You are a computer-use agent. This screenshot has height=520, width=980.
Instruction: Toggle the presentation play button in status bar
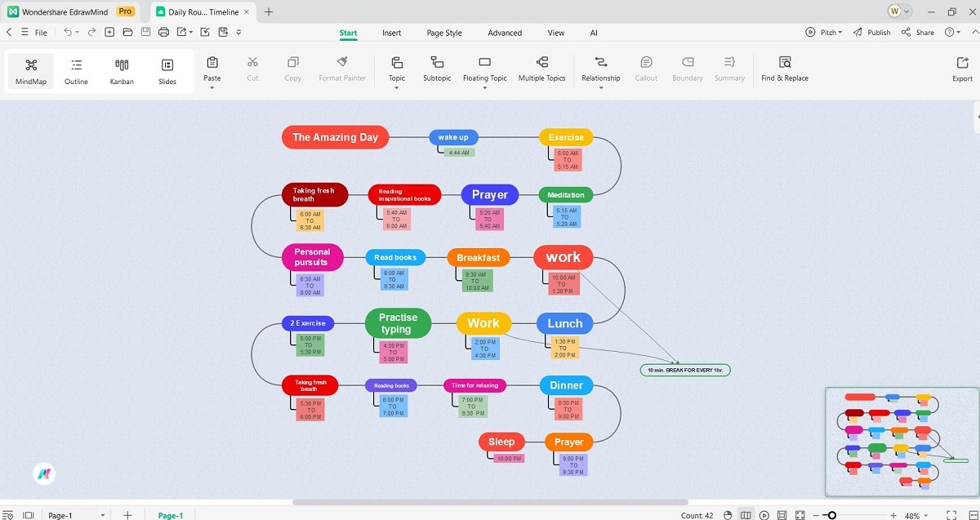click(764, 515)
